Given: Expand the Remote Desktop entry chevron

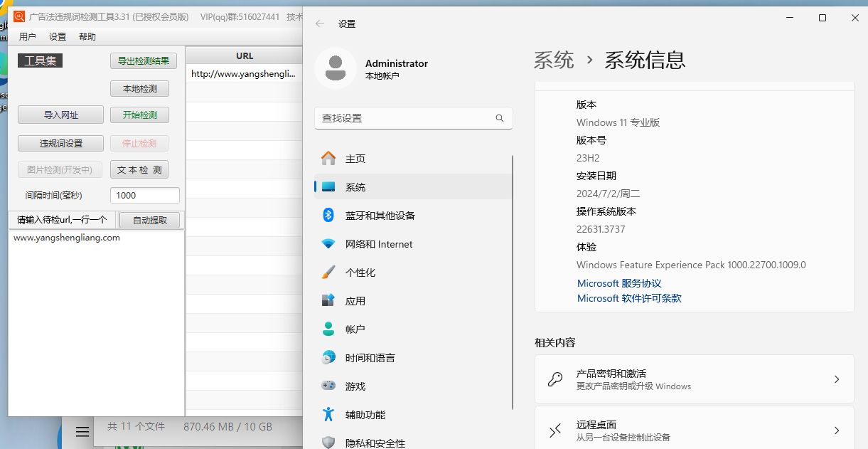Looking at the screenshot, I should coord(837,430).
